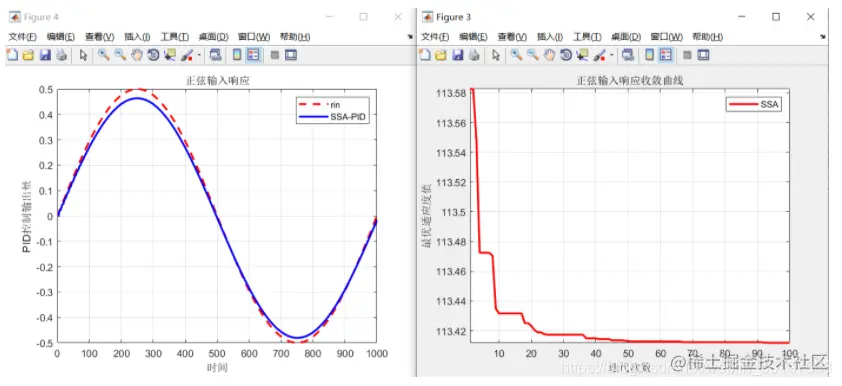Open 工具(T) menu in Figure 4

175,37
